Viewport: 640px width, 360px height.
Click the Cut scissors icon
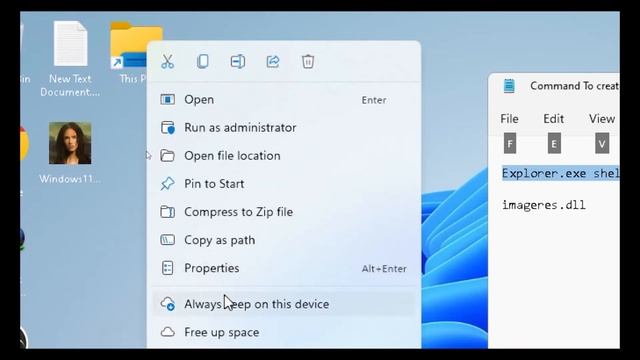167,62
